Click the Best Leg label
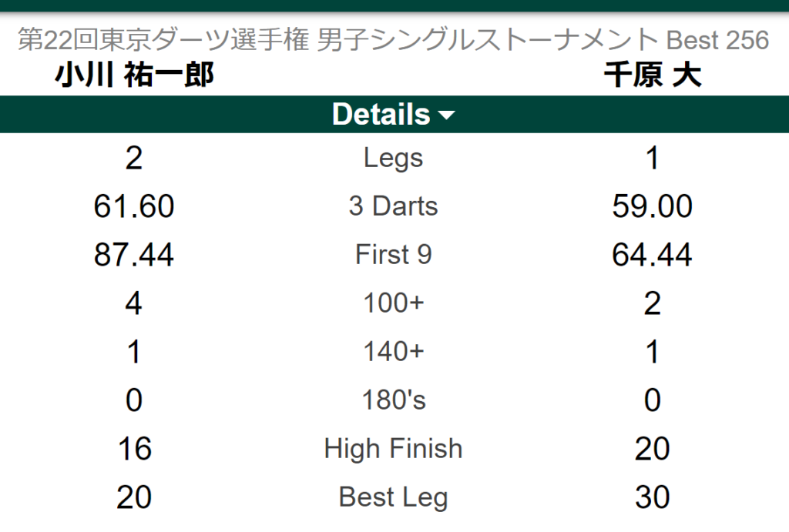Image resolution: width=789 pixels, height=532 pixels. 394,497
